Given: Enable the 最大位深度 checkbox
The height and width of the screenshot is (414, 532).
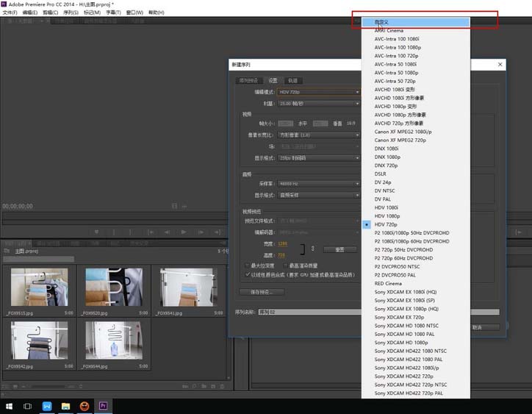Looking at the screenshot, I should click(x=248, y=265).
